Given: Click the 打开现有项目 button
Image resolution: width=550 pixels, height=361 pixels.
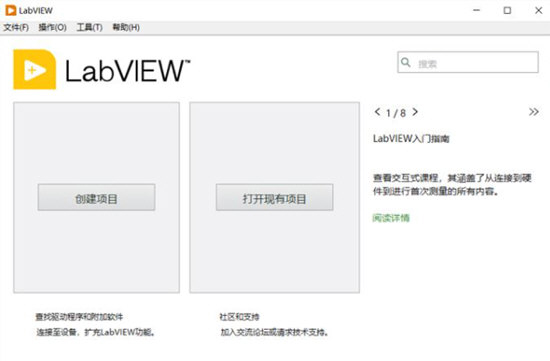Looking at the screenshot, I should pyautogui.click(x=274, y=198).
